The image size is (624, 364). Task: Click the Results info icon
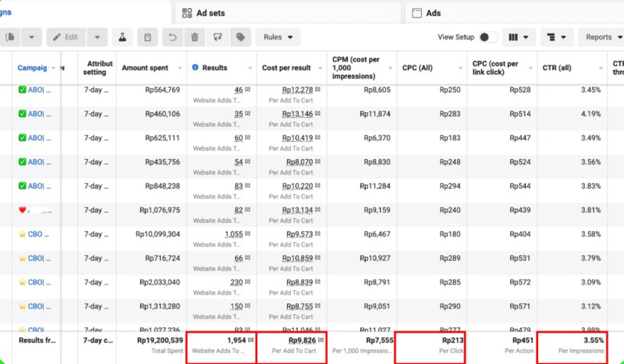(195, 67)
